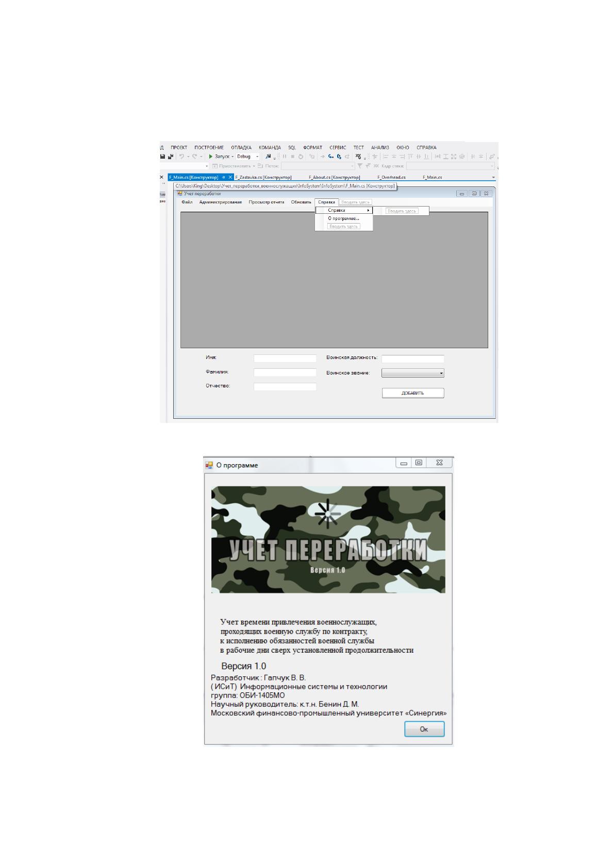Viewport: 614px width, 868px height.
Task: Click the Учет переработки form icon
Action: coord(180,194)
